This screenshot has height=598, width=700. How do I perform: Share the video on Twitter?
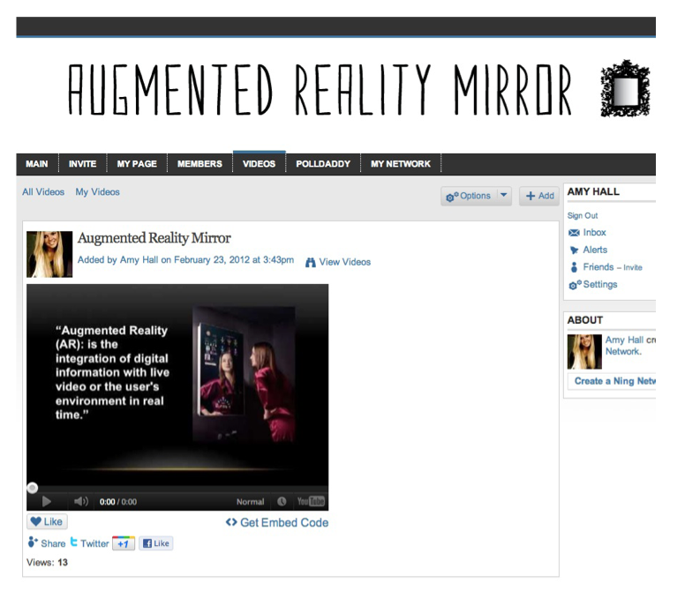pos(89,543)
